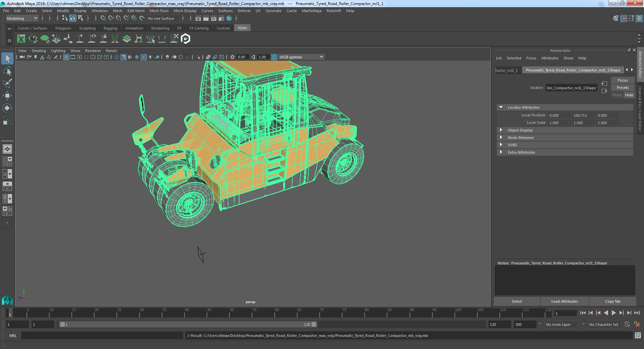This screenshot has height=349, width=644.
Task: Switch to the Rigging shelf tab
Action: click(110, 28)
